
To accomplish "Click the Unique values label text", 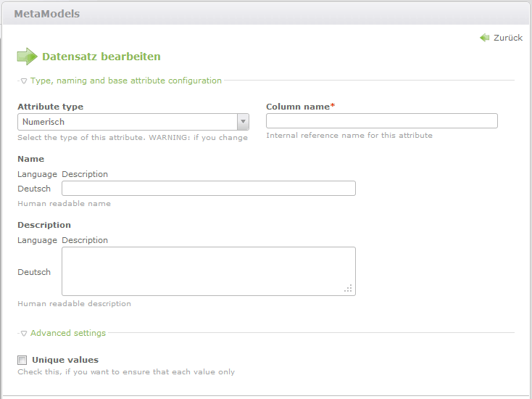I will [65, 360].
